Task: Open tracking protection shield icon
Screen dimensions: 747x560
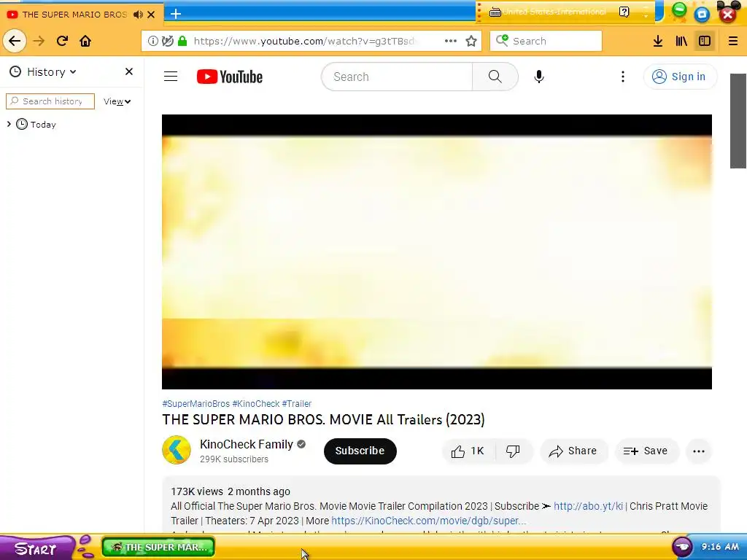Action: pyautogui.click(x=167, y=41)
